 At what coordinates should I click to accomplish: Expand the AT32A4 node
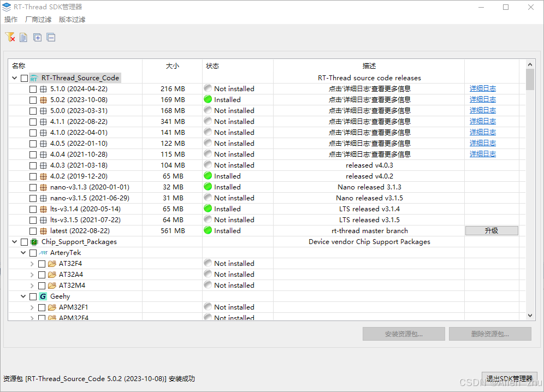pos(32,275)
